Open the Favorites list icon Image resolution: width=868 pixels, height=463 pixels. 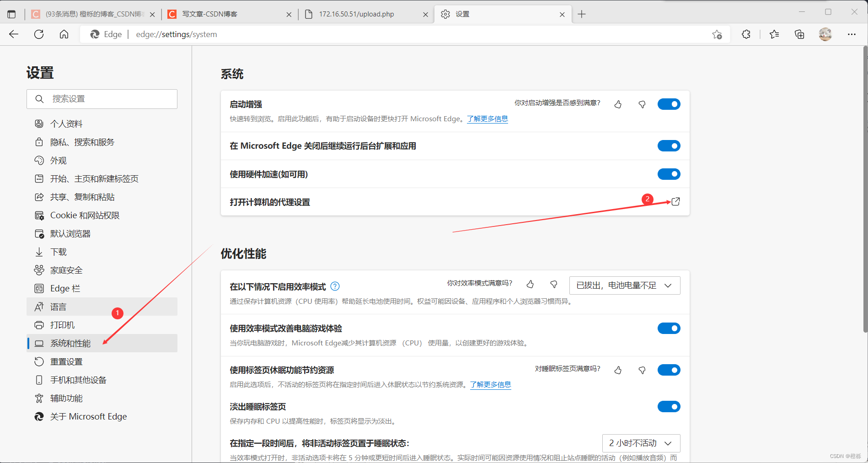(774, 34)
